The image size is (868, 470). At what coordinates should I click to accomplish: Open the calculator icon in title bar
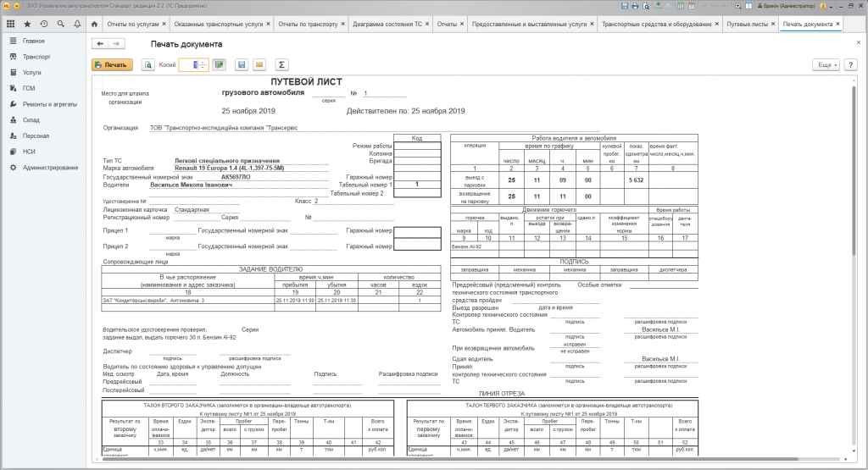pyautogui.click(x=681, y=6)
